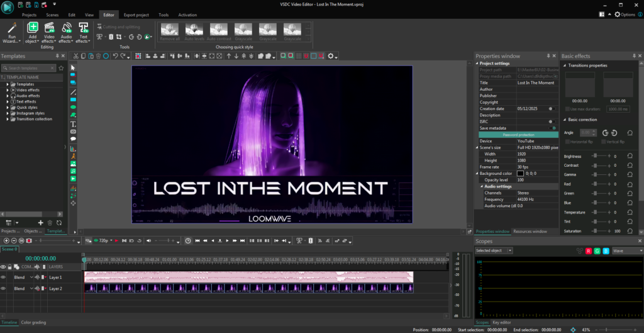This screenshot has width=644, height=333.
Task: Hide Layer 1 with its eye icon
Action: coord(3,278)
